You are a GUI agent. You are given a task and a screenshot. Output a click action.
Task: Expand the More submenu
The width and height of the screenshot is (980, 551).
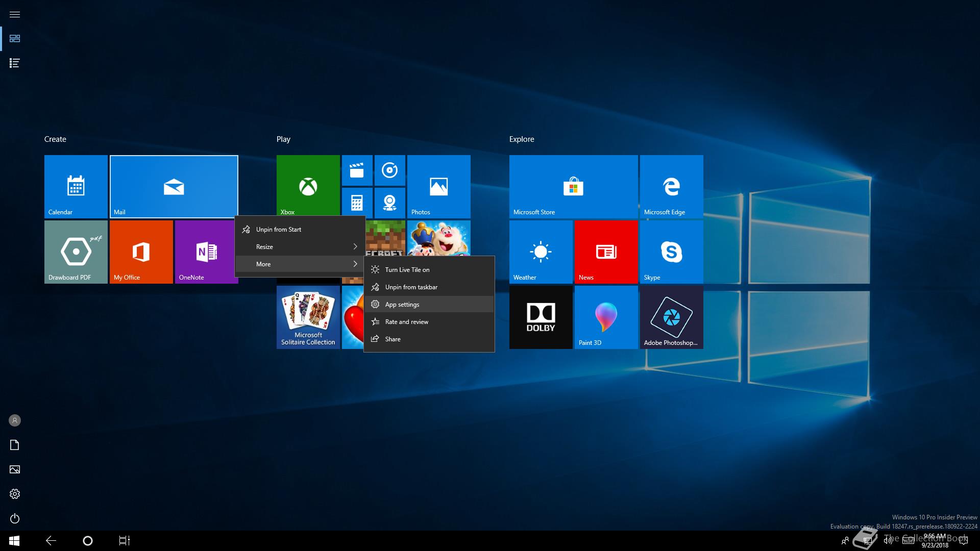300,264
